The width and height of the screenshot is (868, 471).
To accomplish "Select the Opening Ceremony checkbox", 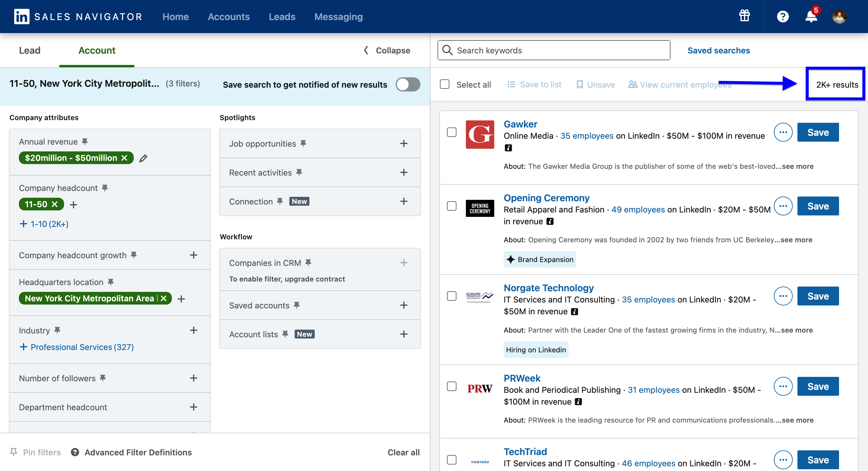I will pos(451,206).
